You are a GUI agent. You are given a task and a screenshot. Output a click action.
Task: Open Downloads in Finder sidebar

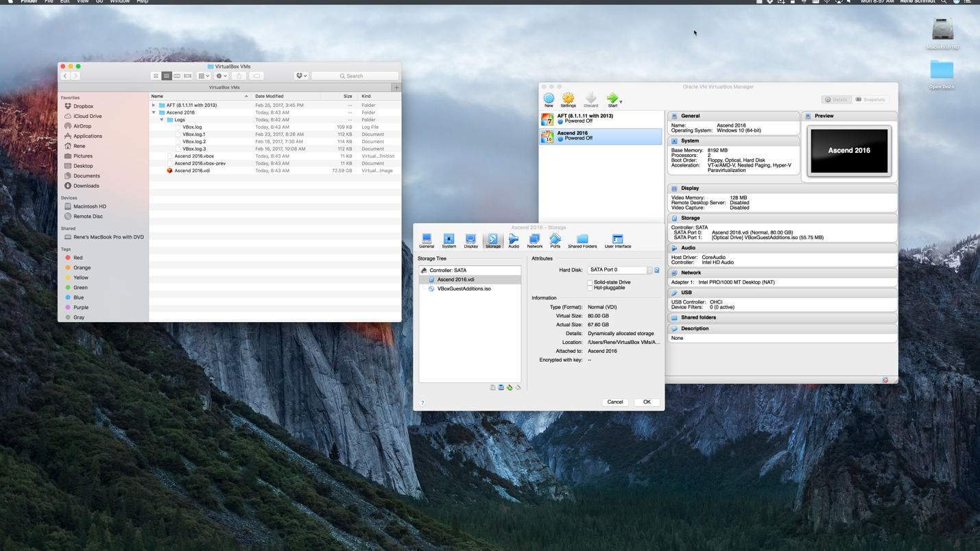[86, 186]
